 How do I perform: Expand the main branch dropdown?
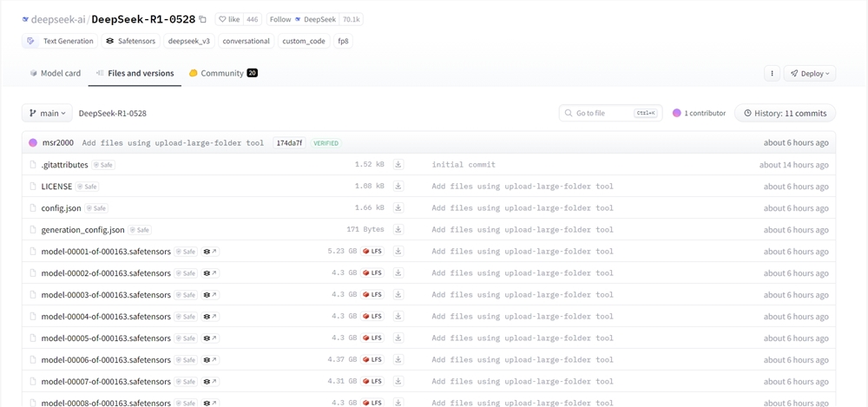47,113
